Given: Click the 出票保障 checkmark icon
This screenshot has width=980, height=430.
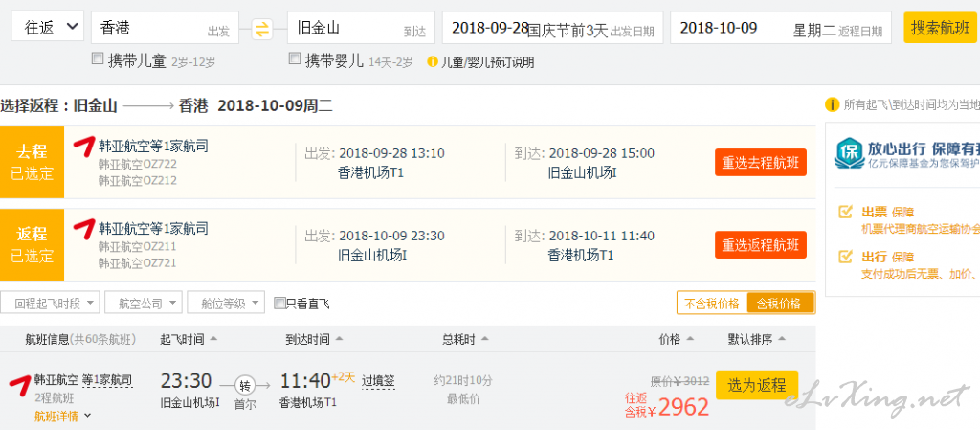Looking at the screenshot, I should click(846, 212).
